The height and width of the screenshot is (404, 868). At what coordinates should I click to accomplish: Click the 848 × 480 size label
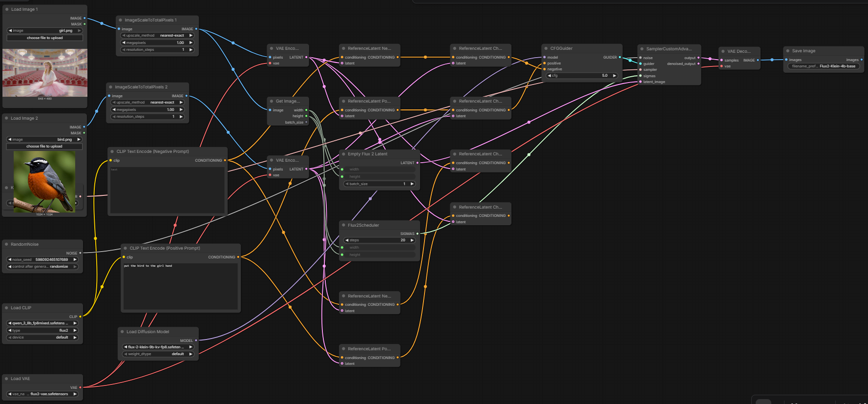(x=45, y=99)
